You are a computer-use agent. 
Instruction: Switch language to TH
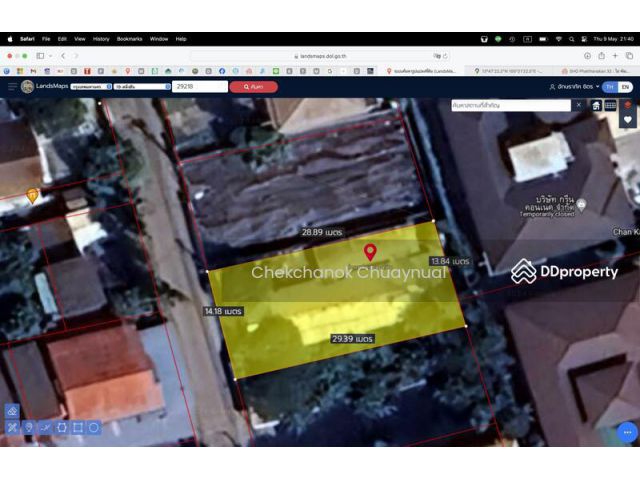point(610,87)
